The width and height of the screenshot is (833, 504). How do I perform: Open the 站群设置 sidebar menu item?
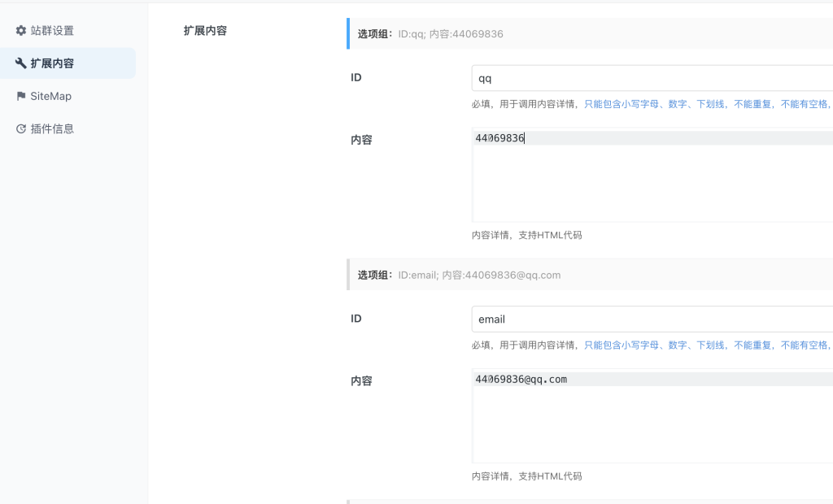52,31
